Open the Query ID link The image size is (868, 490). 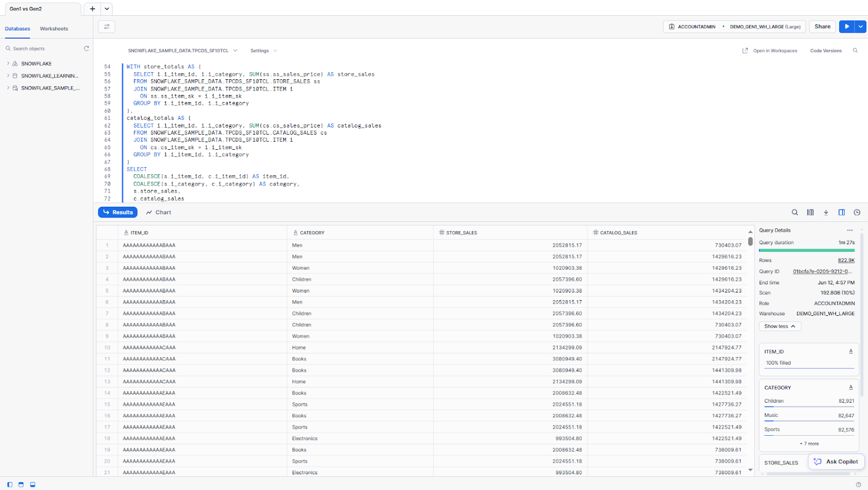point(822,271)
